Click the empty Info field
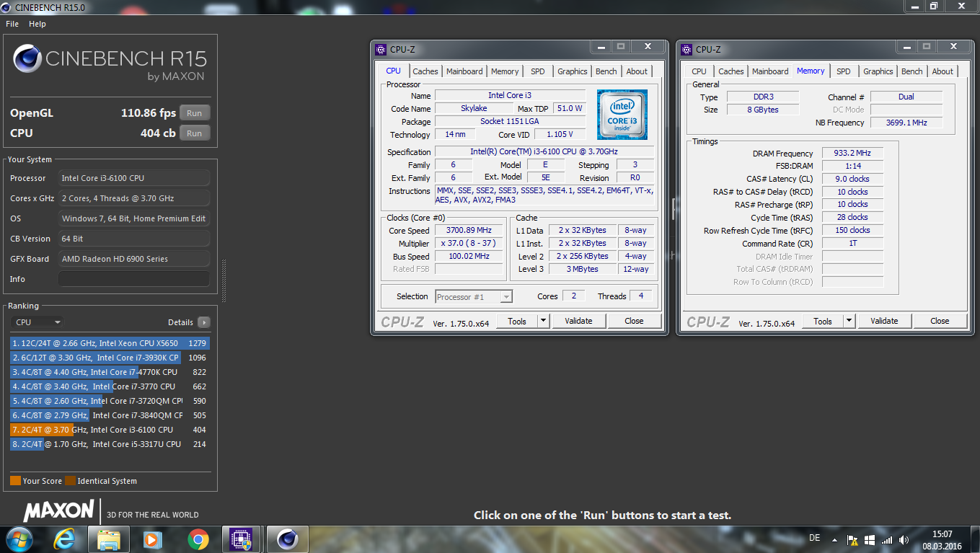 (x=134, y=279)
